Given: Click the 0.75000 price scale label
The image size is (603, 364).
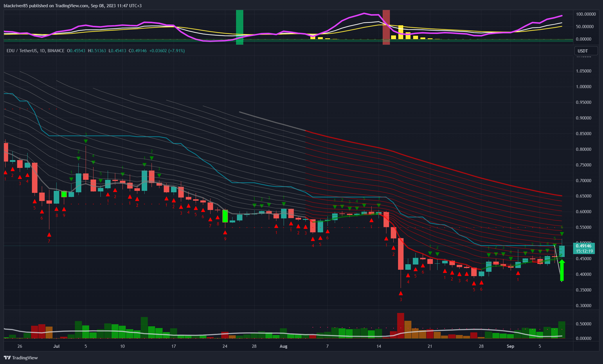Looking at the screenshot, I should point(584,165).
